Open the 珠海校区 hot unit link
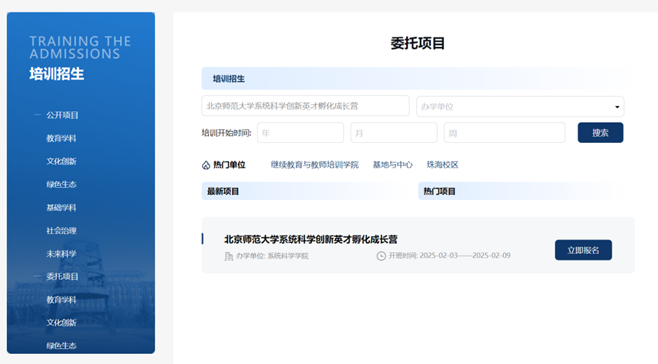 (443, 165)
